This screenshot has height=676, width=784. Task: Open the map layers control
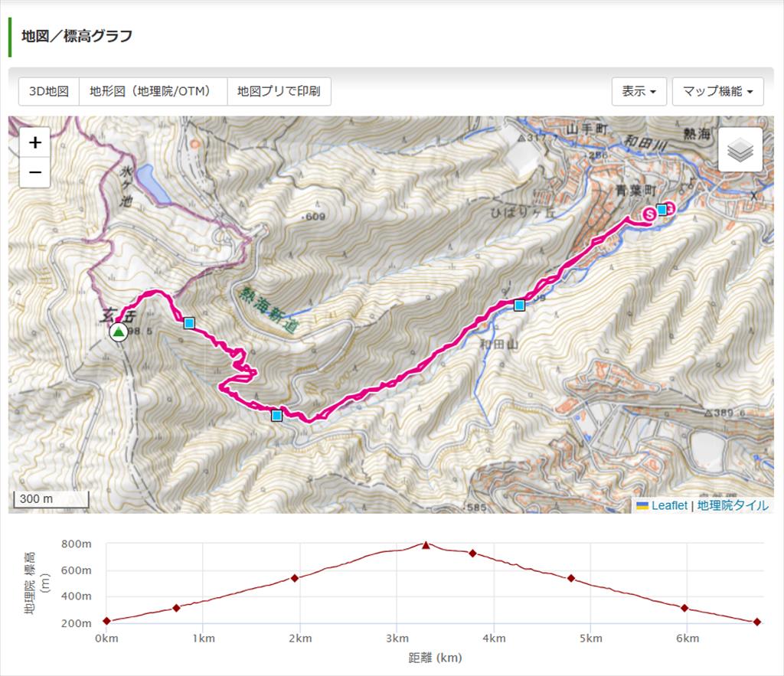click(740, 151)
